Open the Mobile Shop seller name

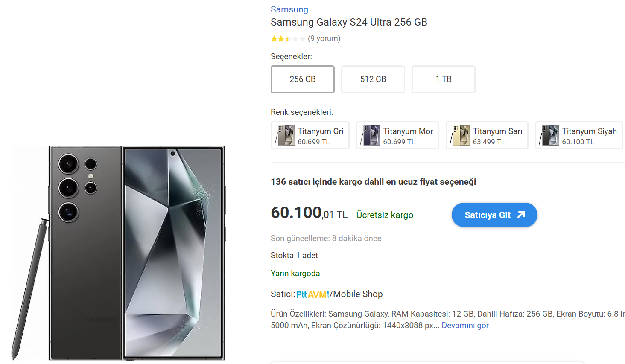[358, 294]
